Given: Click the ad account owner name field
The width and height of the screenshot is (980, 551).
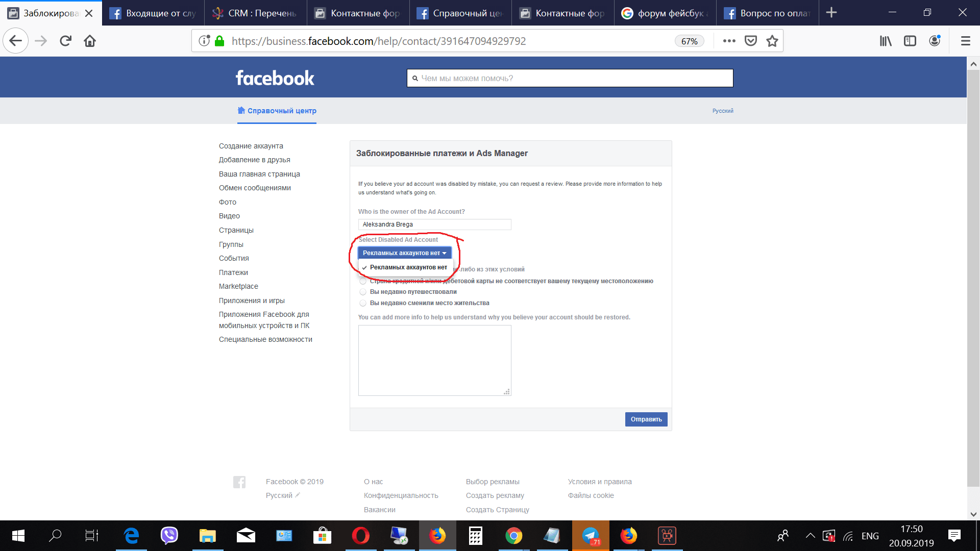Looking at the screenshot, I should click(434, 224).
